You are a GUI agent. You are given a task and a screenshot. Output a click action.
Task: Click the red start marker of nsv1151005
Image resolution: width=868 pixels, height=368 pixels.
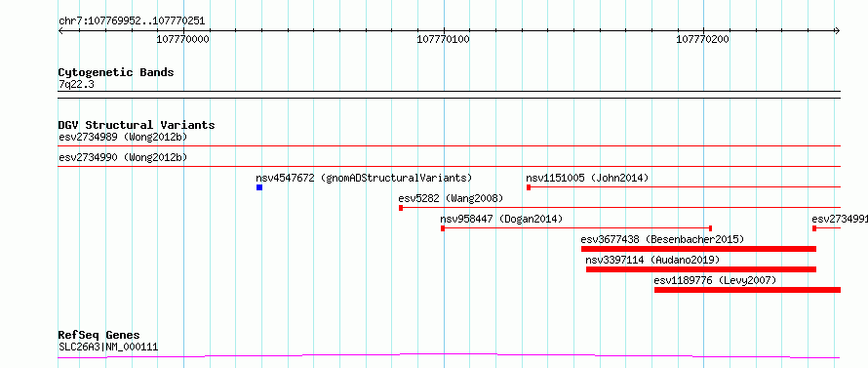click(x=529, y=187)
